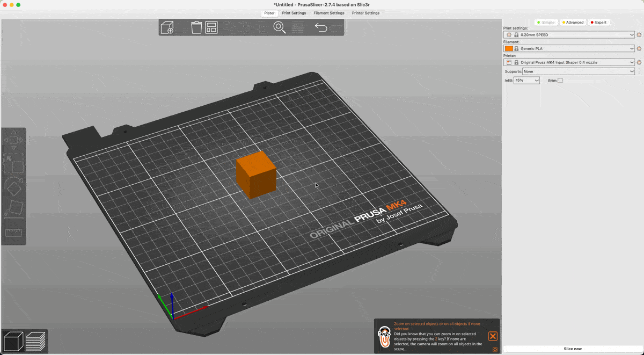This screenshot has height=355, width=644.
Task: Switch to Advanced mode
Action: click(x=572, y=23)
